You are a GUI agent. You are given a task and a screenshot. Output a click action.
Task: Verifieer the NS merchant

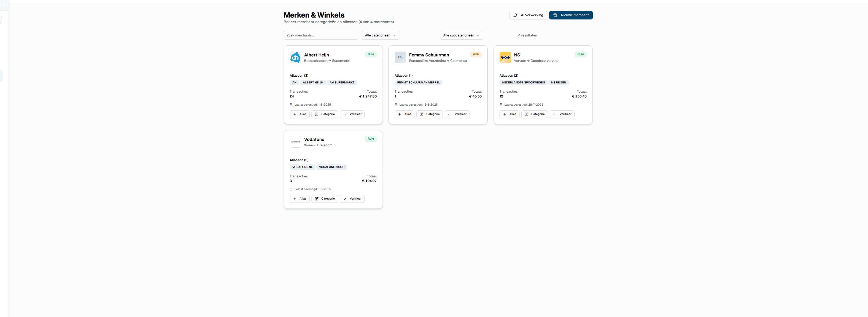(x=562, y=114)
